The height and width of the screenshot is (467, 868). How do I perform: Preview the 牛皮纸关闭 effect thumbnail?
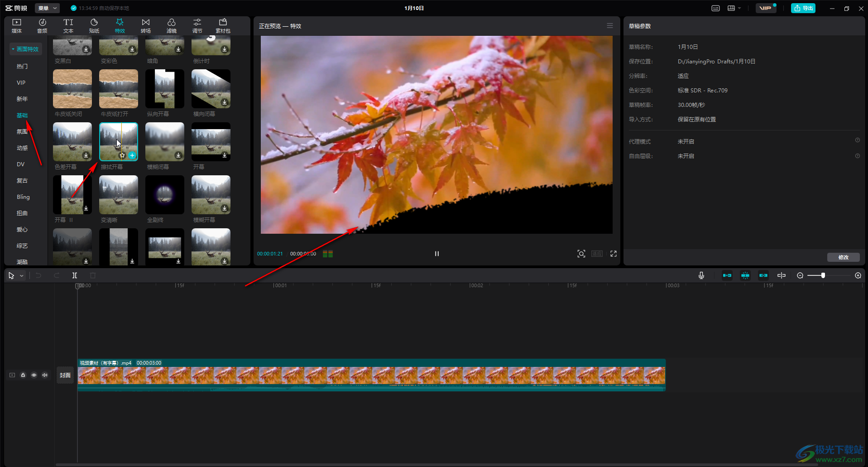72,89
